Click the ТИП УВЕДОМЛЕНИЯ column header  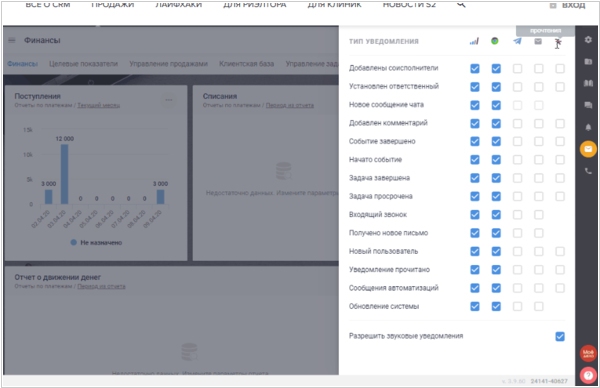click(384, 41)
